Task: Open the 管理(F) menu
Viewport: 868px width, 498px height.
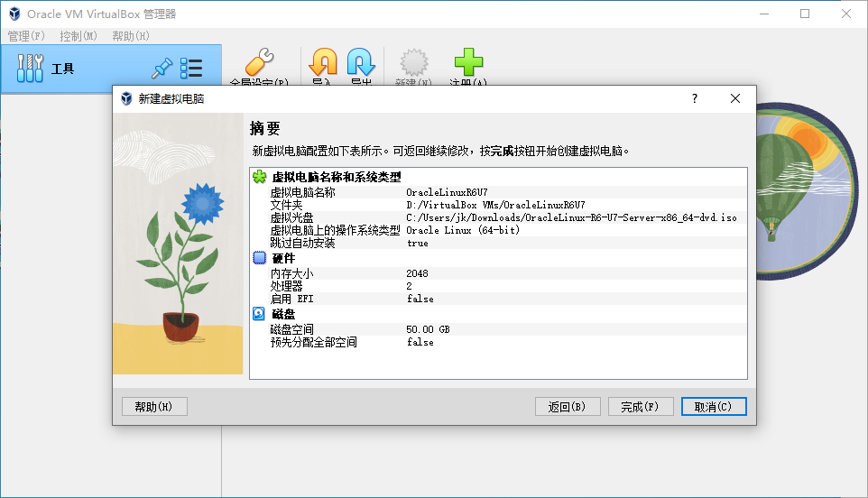Action: [x=26, y=36]
